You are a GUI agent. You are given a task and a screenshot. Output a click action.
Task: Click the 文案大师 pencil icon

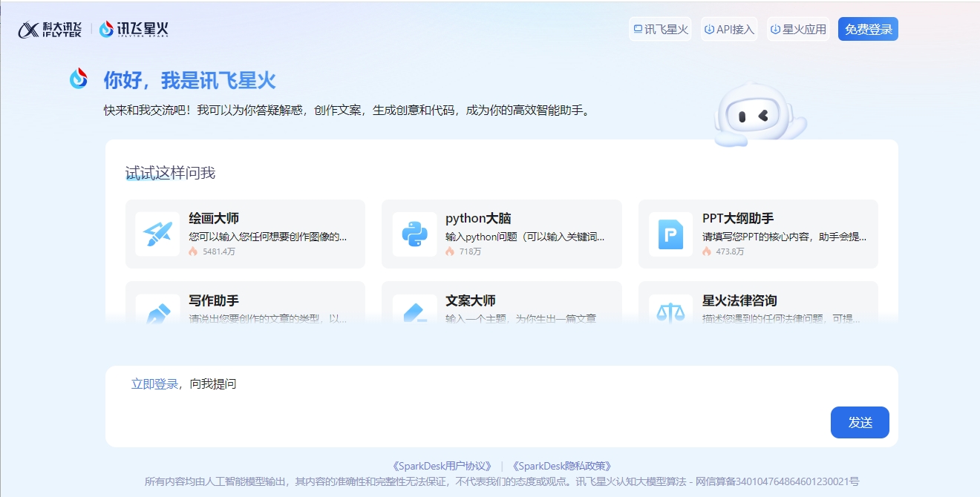(414, 312)
